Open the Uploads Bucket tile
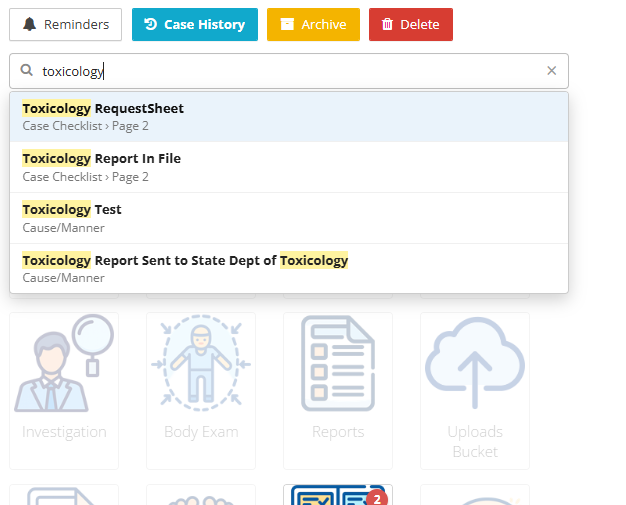Image resolution: width=626 pixels, height=505 pixels. [475, 391]
